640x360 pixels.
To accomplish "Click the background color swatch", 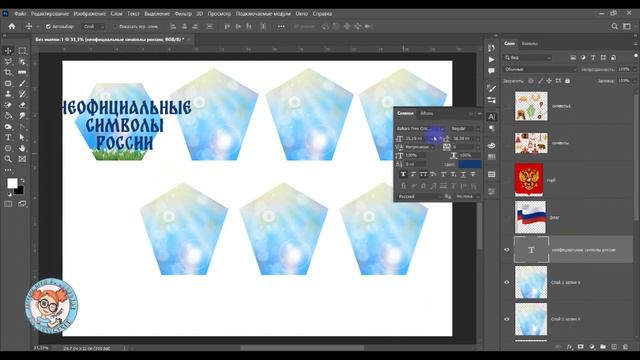I will tap(20, 191).
